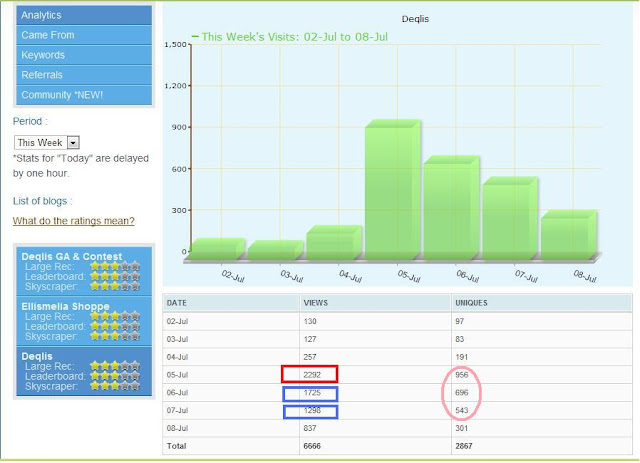Screen dimensions: 640x463
Task: Click the 301 uniques value for 08-Jul
Action: [x=462, y=428]
